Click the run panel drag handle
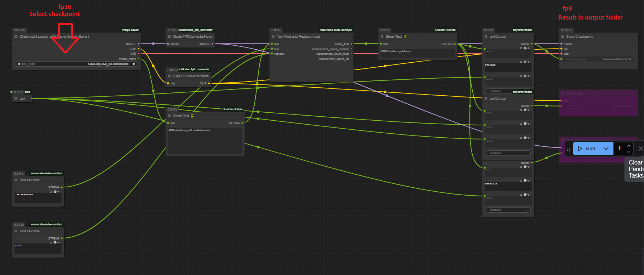Viewport: 644px width, 275px height. click(568, 149)
